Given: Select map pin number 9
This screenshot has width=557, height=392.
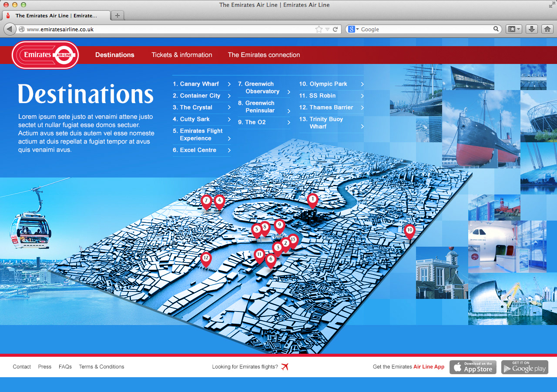Looking at the screenshot, I should [279, 226].
